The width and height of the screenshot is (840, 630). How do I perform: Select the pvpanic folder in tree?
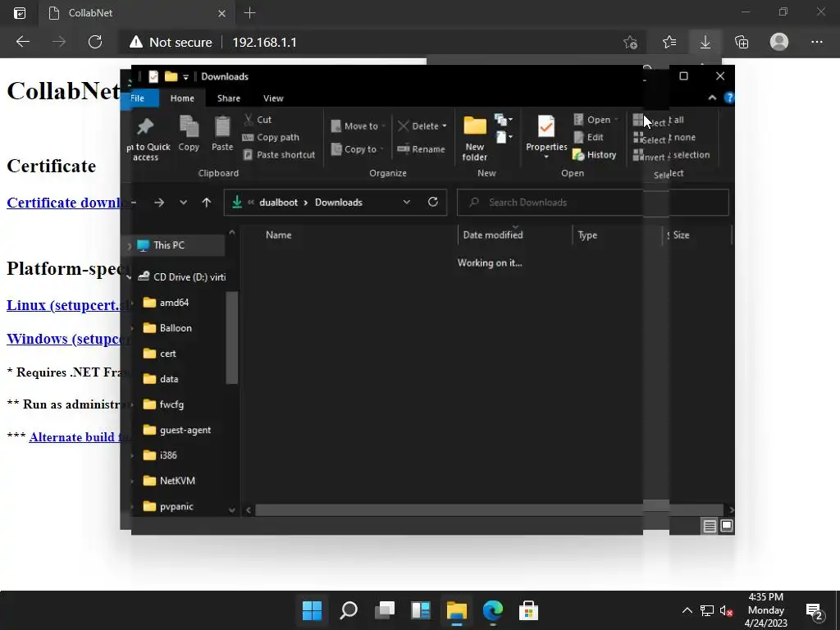pyautogui.click(x=168, y=506)
